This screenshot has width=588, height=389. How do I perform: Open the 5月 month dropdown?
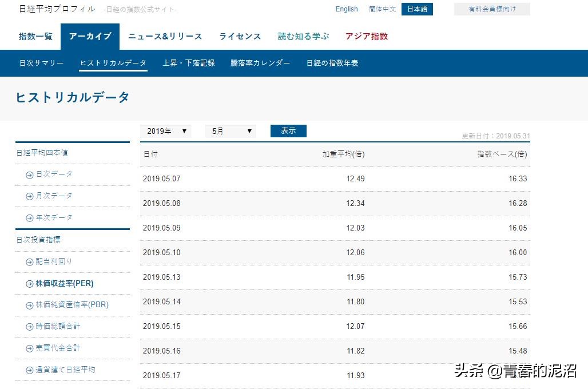(230, 131)
